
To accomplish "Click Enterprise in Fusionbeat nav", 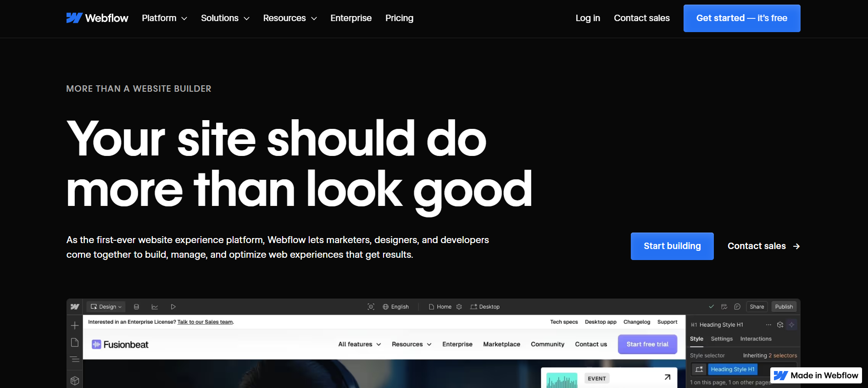I will [x=457, y=344].
